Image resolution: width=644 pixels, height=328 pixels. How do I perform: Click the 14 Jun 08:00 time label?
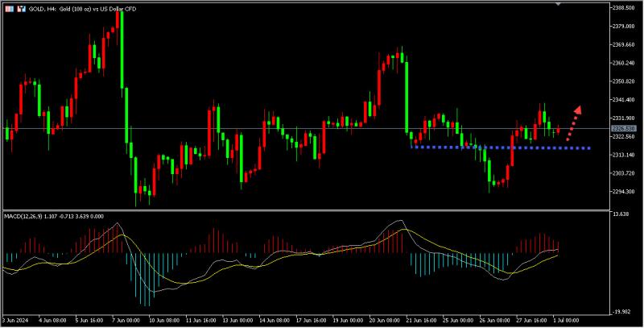click(275, 320)
